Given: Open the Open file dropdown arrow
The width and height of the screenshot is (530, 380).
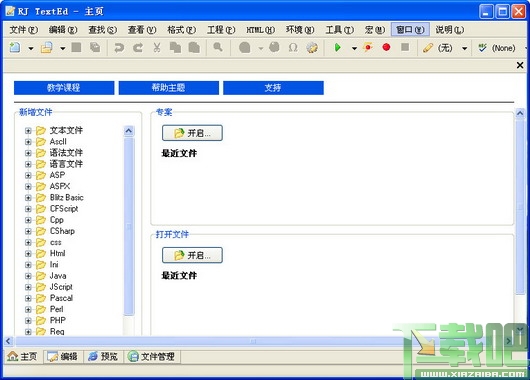Looking at the screenshot, I should point(63,48).
